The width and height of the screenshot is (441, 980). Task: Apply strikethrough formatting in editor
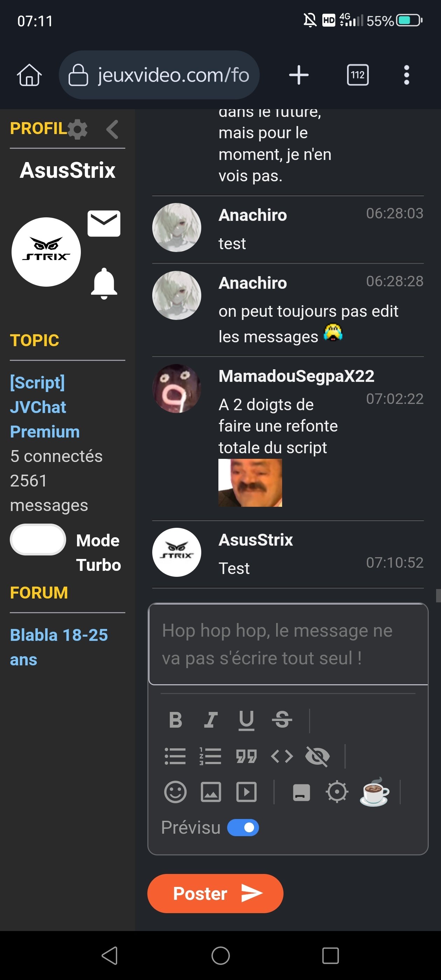282,720
